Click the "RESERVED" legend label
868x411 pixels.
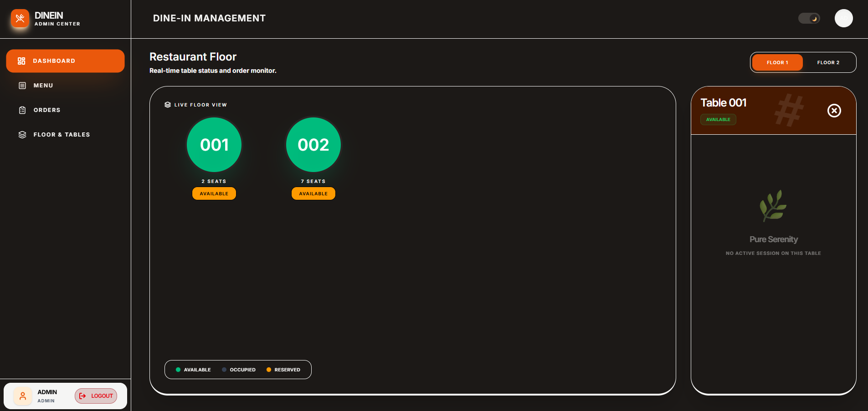coord(288,370)
